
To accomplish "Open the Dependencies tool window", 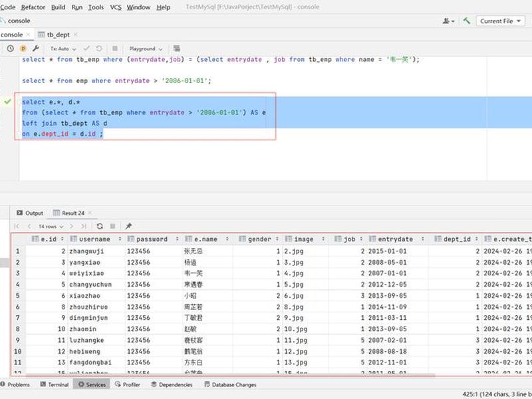I will click(172, 384).
